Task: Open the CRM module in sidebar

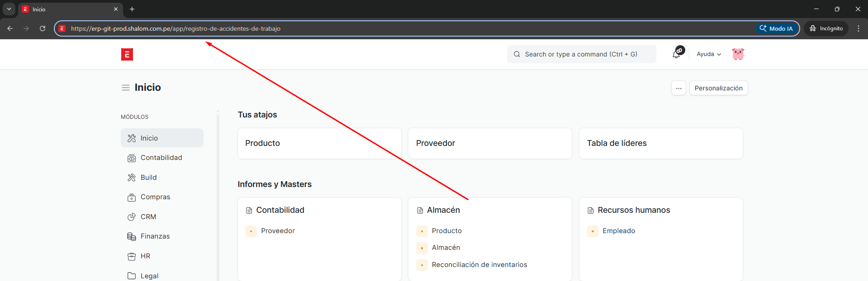Action: pyautogui.click(x=148, y=217)
